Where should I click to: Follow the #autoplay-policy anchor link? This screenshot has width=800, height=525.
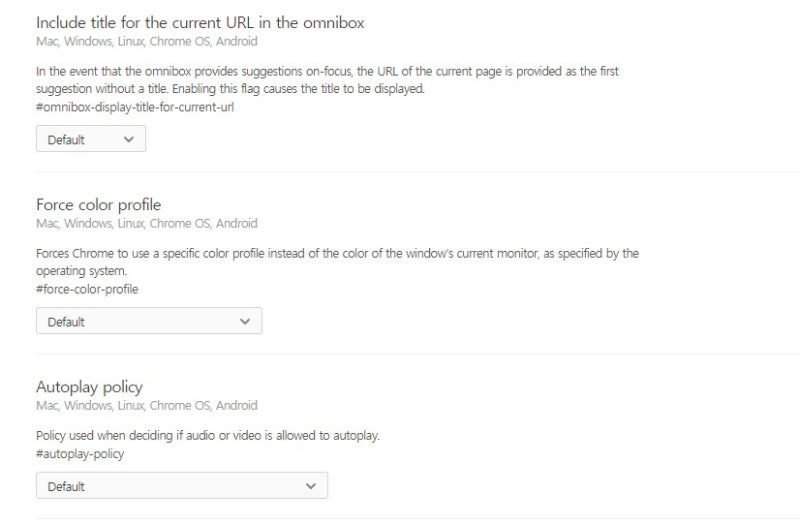[x=80, y=454]
